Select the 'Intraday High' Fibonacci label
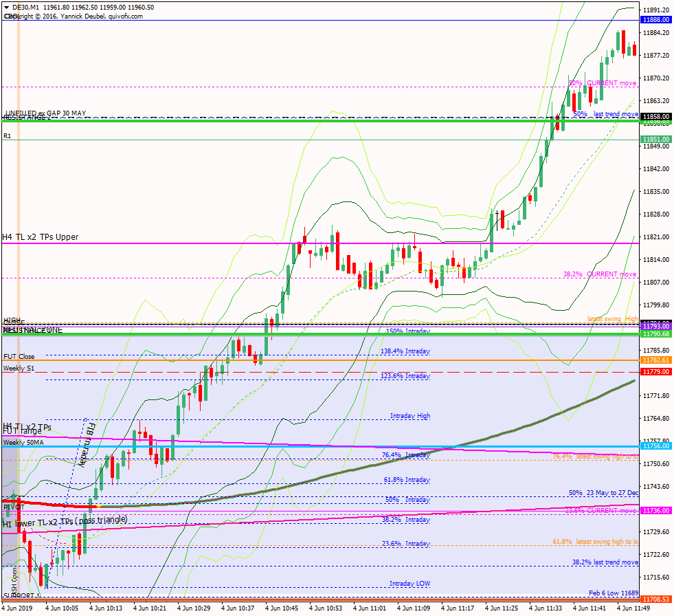Screen dimensions: 674x616 click(410, 416)
